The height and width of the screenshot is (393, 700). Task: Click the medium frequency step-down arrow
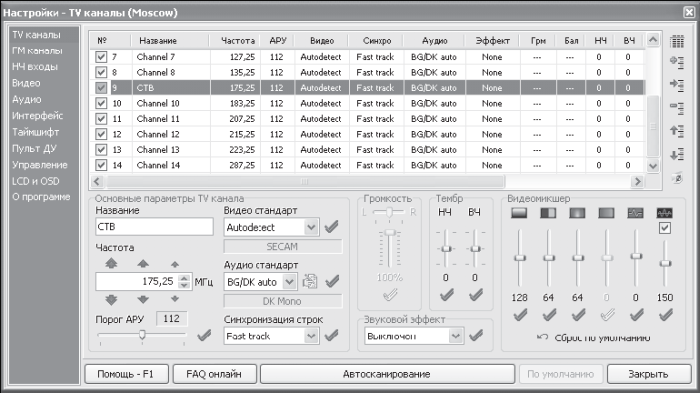(x=143, y=299)
